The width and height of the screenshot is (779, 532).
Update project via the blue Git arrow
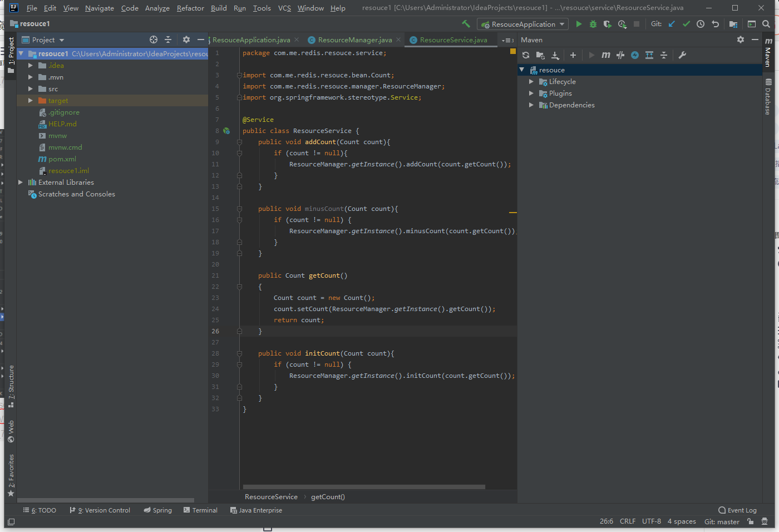pyautogui.click(x=672, y=24)
